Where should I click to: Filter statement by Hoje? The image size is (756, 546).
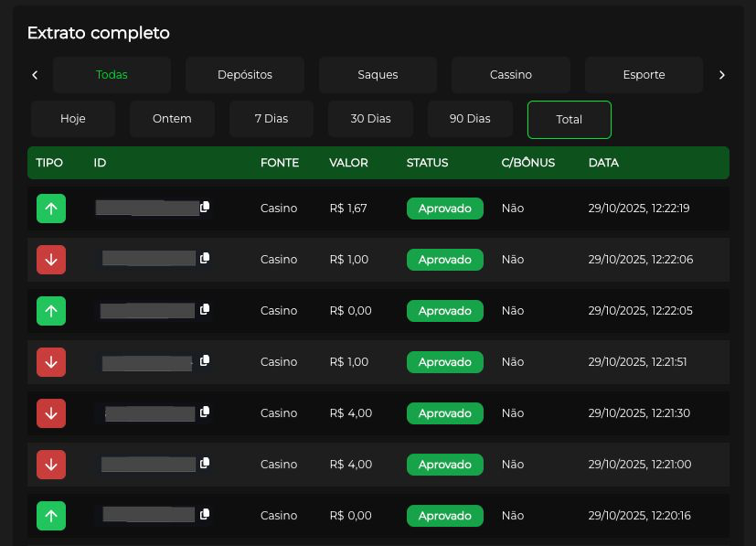click(x=73, y=119)
